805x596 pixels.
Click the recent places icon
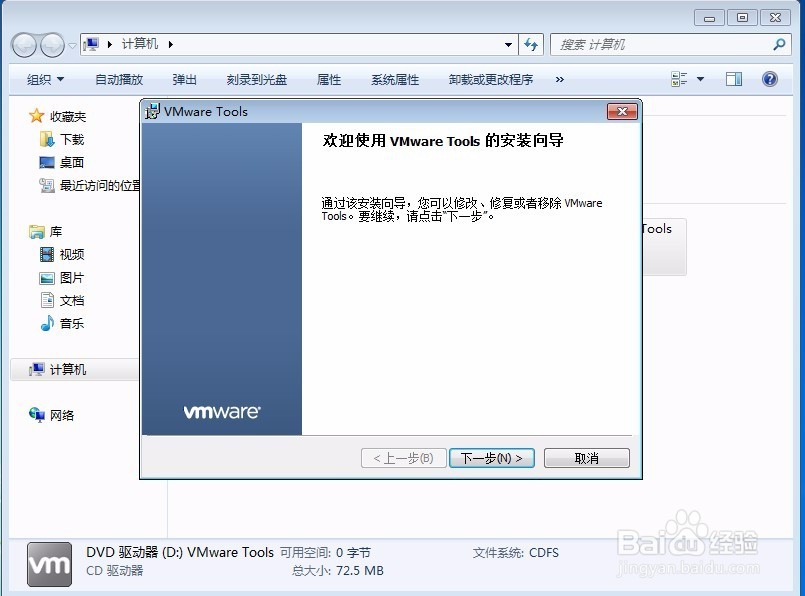[x=47, y=185]
